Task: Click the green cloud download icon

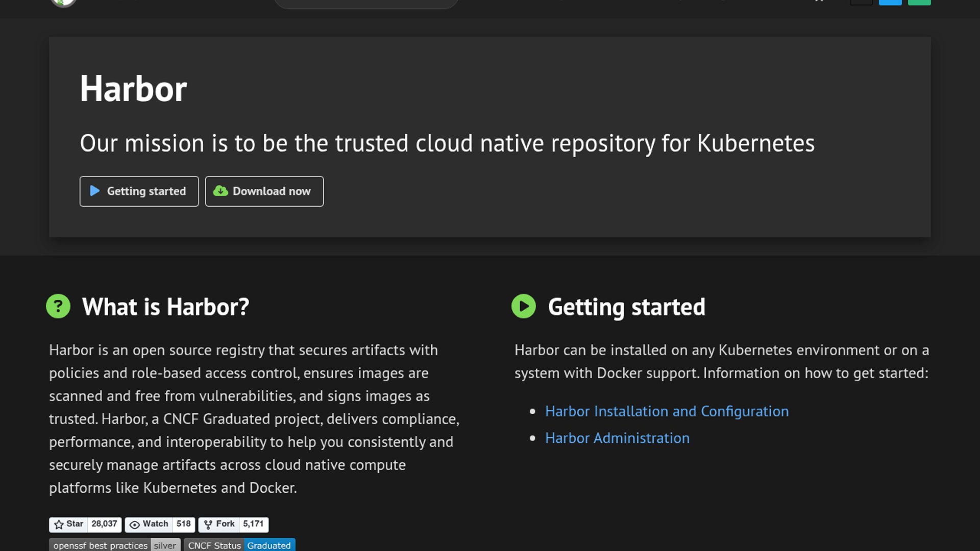Action: pos(220,191)
